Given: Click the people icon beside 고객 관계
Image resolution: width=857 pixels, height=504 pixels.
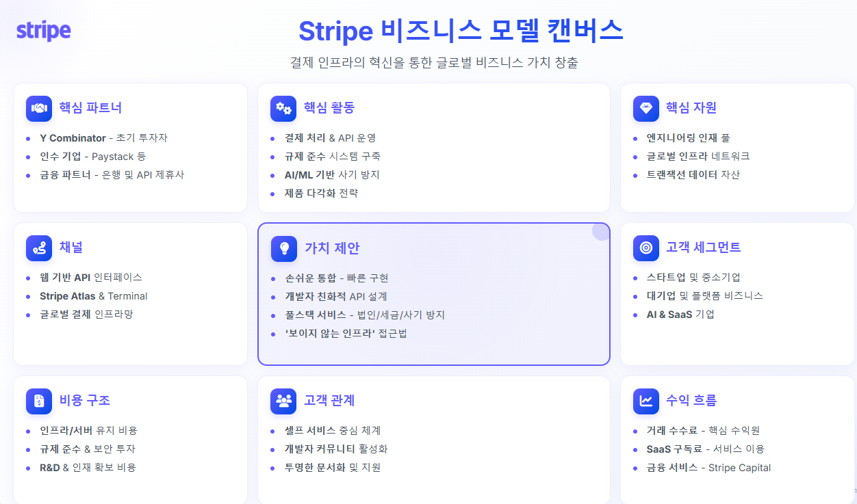Looking at the screenshot, I should (283, 401).
